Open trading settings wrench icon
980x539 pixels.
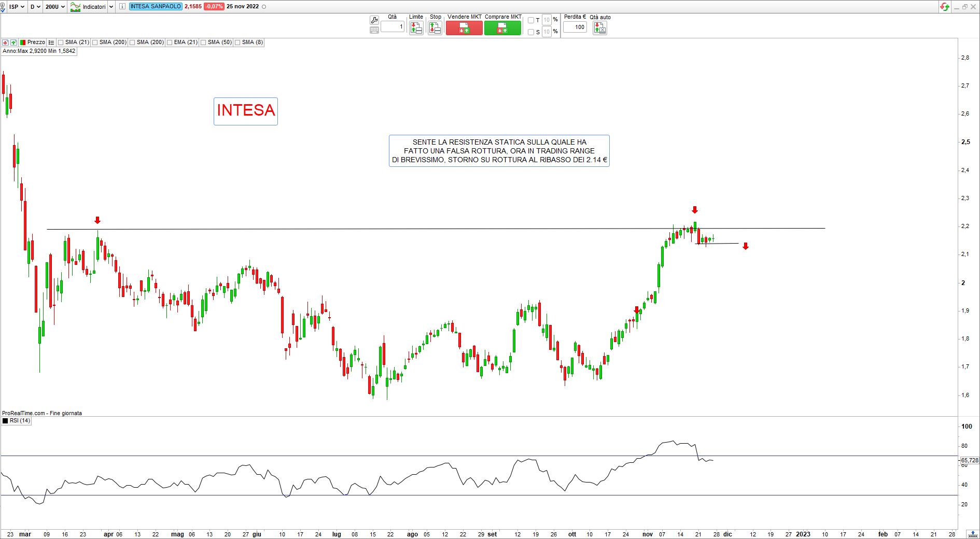click(374, 20)
